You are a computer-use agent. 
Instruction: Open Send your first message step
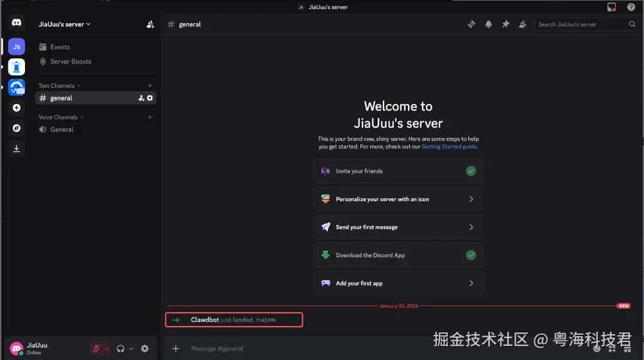click(398, 227)
